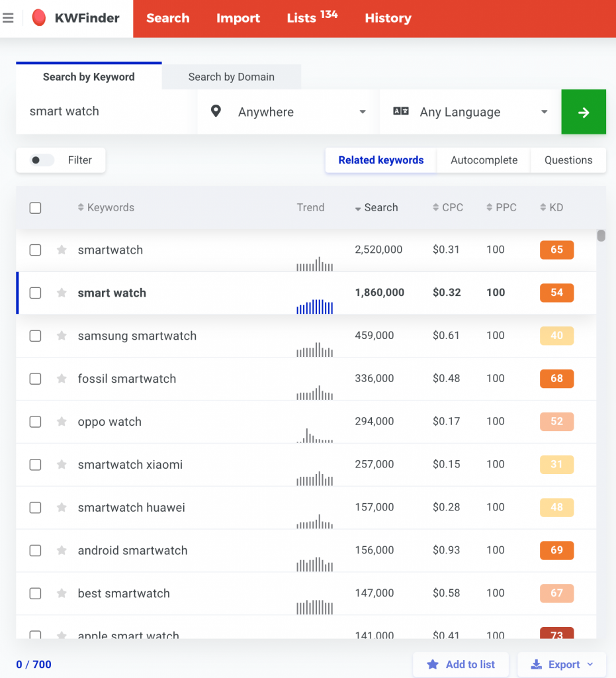View trend chart for best smartwatch
616x678 pixels.
tap(314, 607)
